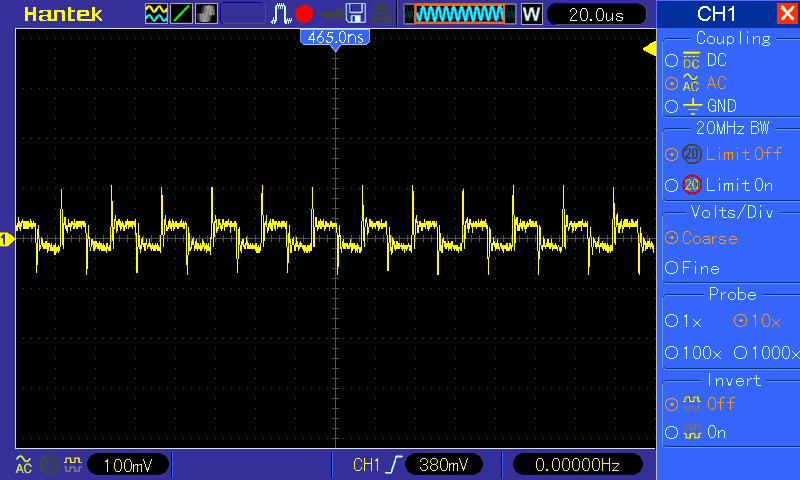This screenshot has width=800, height=480.
Task: Click the CH1 panel title
Action: pyautogui.click(x=716, y=14)
